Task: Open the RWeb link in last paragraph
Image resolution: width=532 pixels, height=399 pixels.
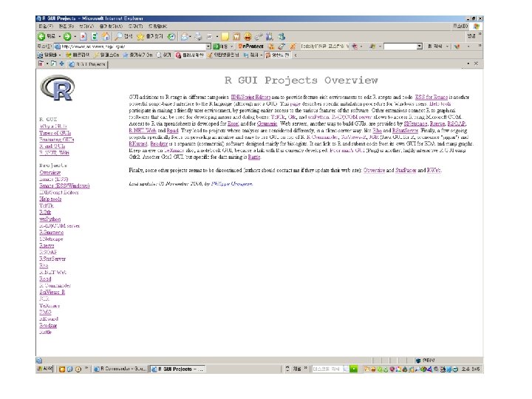Action: [x=434, y=170]
